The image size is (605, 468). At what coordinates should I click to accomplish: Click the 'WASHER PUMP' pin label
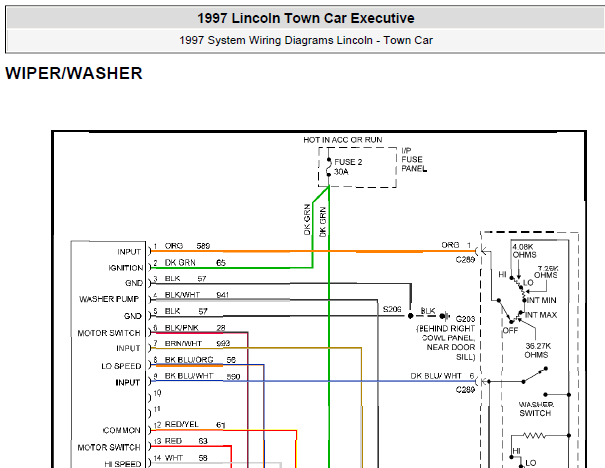(109, 299)
